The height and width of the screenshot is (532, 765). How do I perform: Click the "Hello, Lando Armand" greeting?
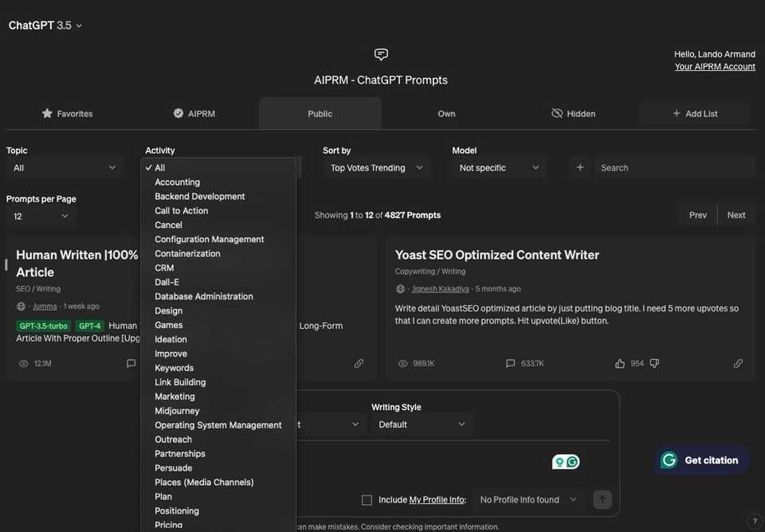tap(715, 54)
